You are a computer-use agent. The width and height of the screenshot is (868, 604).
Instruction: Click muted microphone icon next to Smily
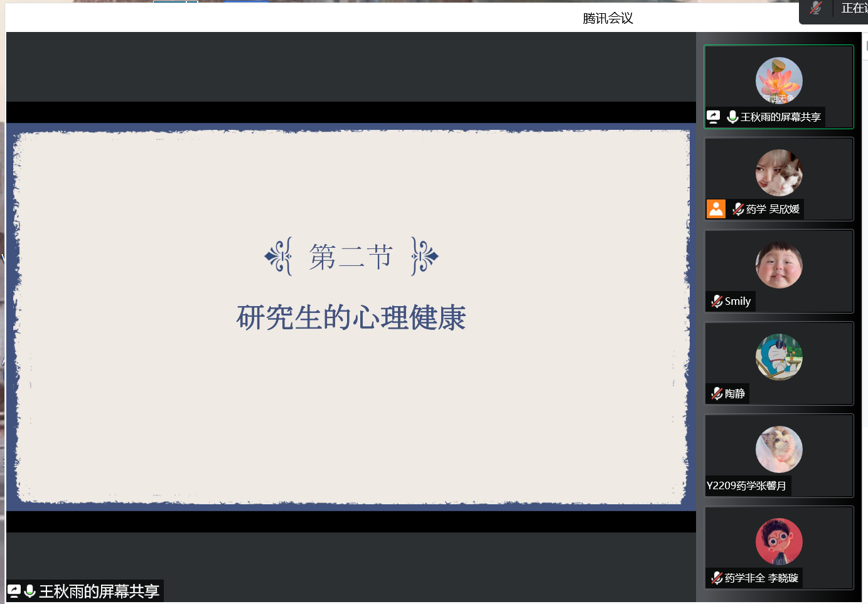click(x=717, y=301)
